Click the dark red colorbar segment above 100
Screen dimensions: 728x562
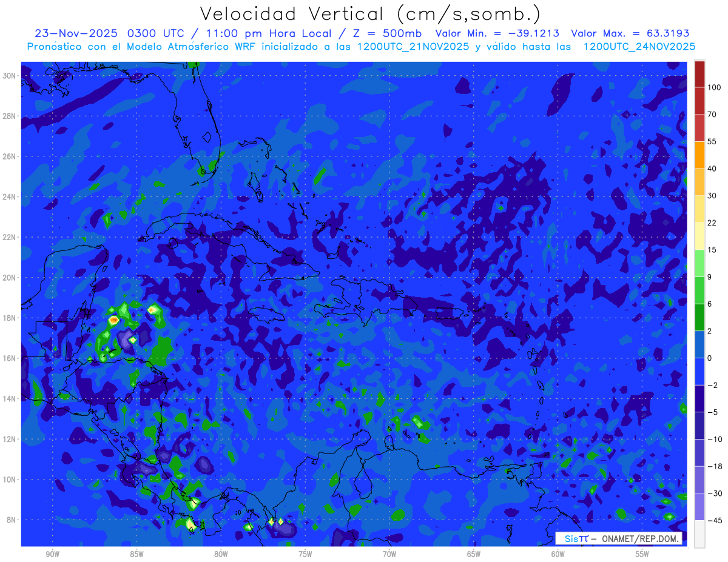[x=699, y=74]
